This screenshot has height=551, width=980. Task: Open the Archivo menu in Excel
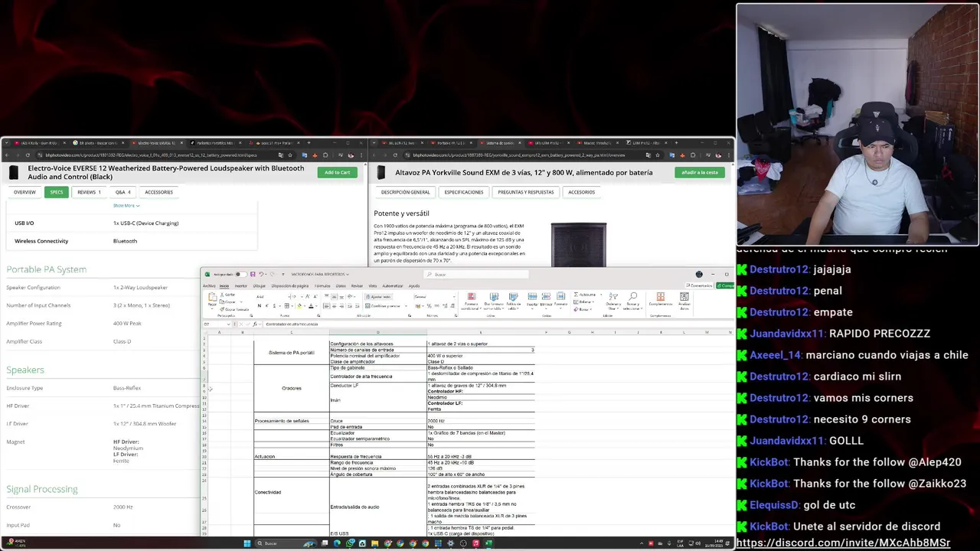pos(209,286)
